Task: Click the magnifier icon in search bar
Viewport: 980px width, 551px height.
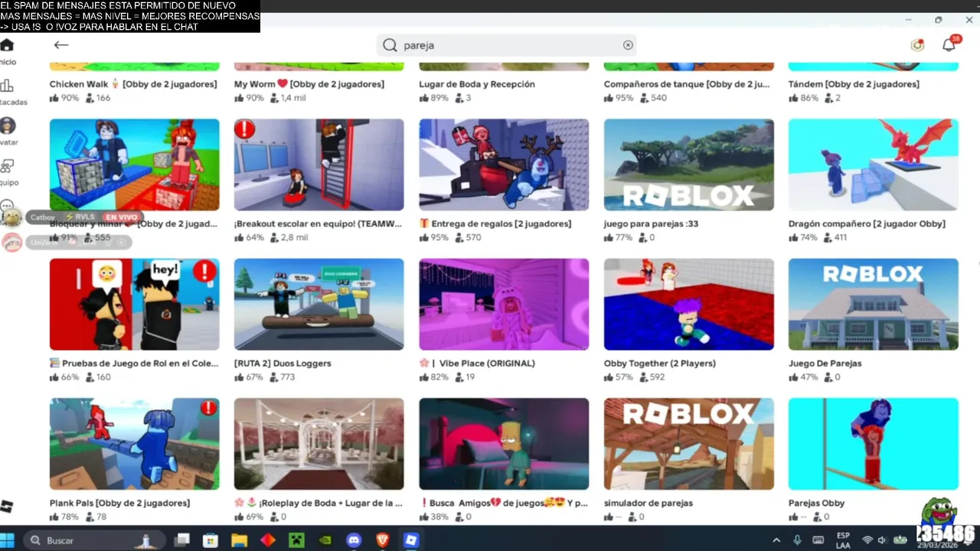Action: coord(390,45)
